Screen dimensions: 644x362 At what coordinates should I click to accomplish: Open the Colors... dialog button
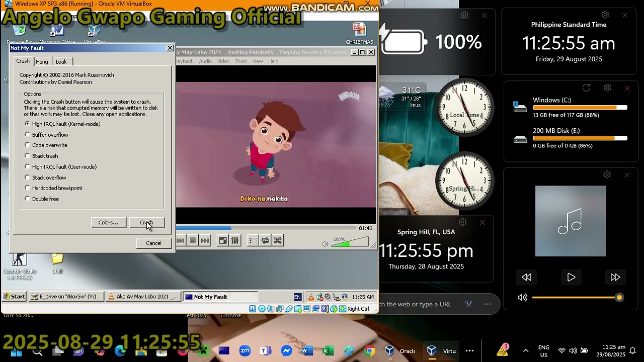(x=108, y=223)
